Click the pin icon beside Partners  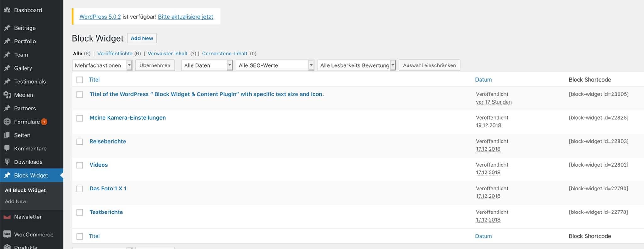[x=7, y=108]
